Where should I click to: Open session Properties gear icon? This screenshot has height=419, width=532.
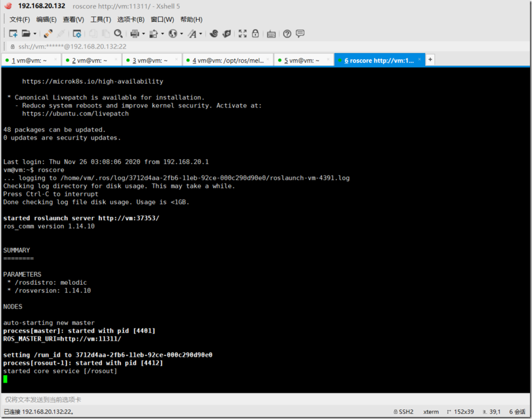point(77,34)
